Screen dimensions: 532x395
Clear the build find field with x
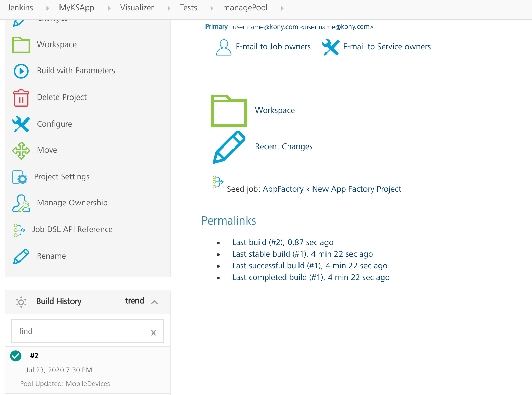coord(154,332)
